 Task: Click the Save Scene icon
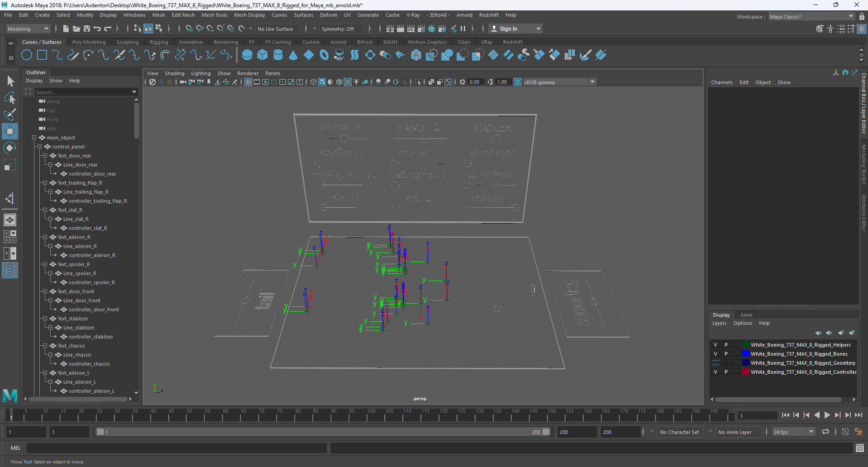(x=87, y=29)
